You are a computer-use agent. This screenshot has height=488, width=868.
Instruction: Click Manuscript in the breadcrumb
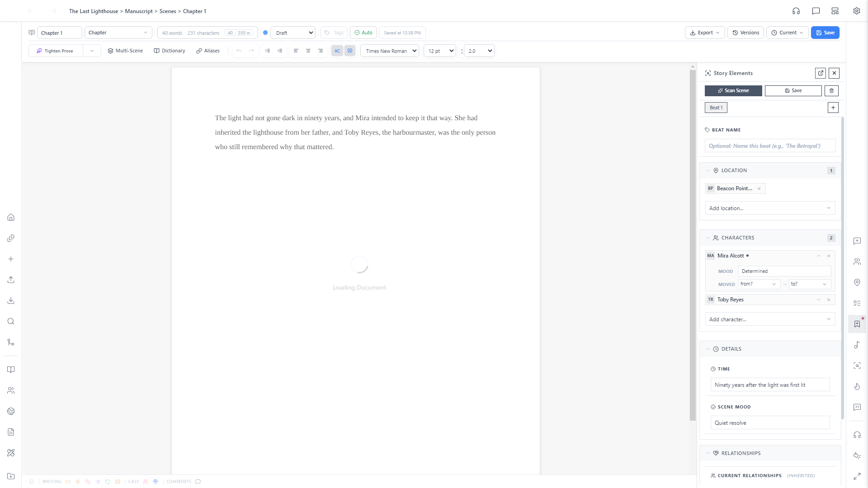click(139, 11)
